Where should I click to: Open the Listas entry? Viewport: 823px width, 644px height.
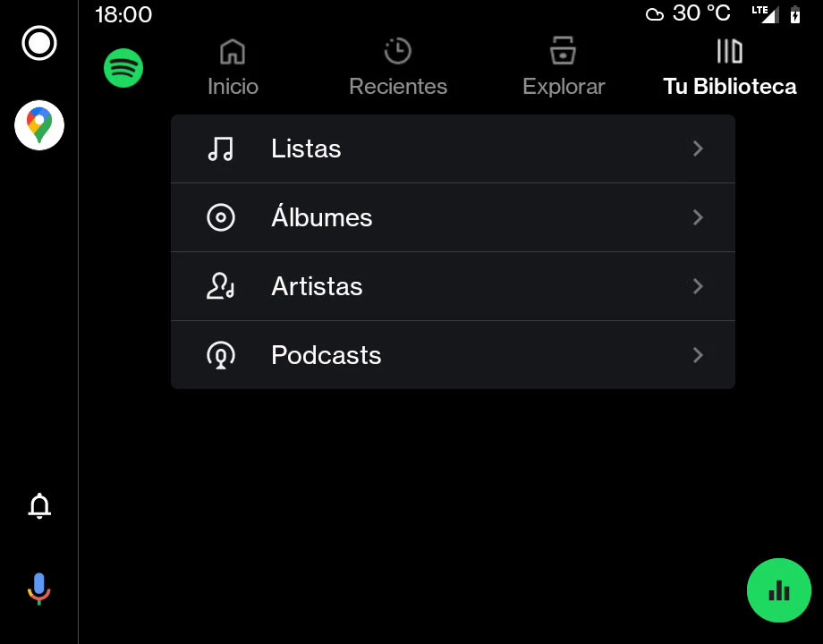[453, 148]
